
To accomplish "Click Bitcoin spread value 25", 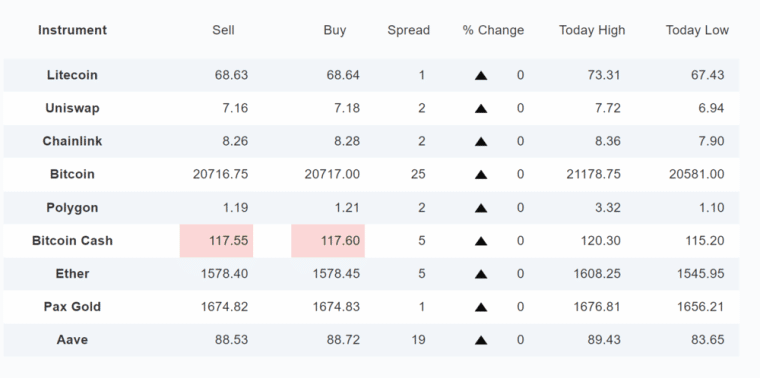I will pyautogui.click(x=418, y=174).
